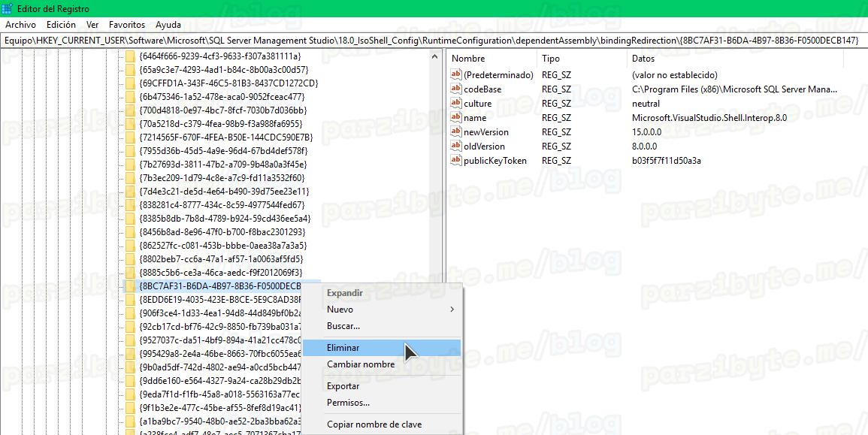Select key {9f1b3e2e-477c-45be-af55 in tree
Viewport: 868px width, 435px height.
click(x=219, y=407)
